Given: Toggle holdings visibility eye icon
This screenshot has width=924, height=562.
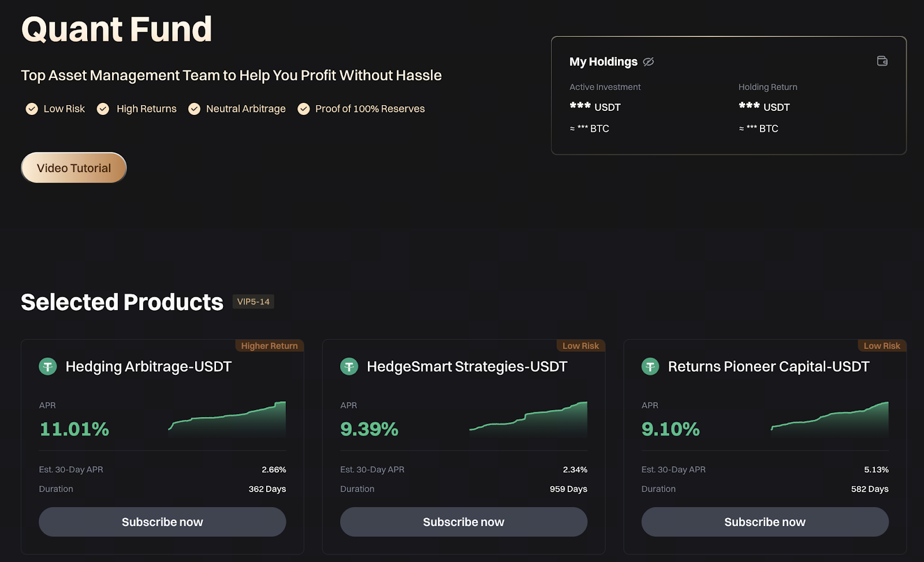Looking at the screenshot, I should click(649, 62).
